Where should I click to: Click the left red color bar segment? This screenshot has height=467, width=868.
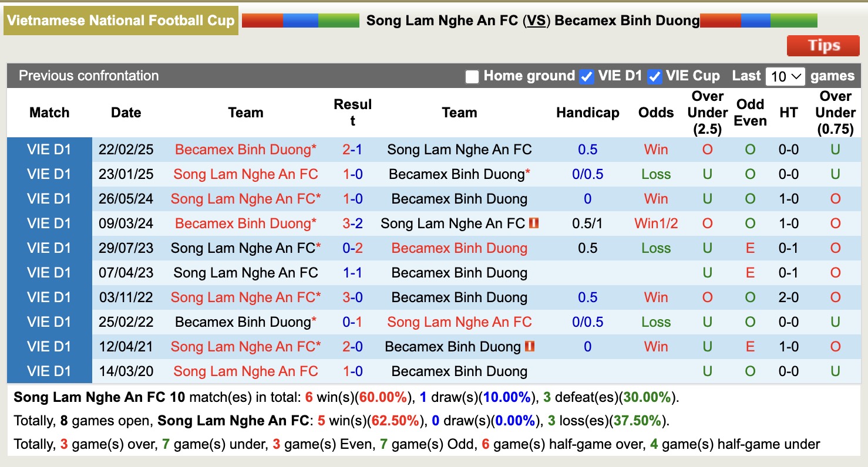pos(262,21)
